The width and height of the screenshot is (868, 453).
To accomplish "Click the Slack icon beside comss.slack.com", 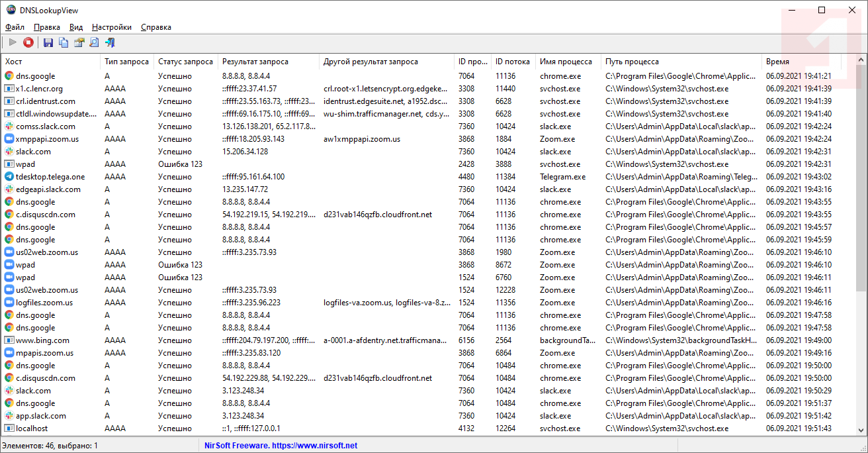I will (x=9, y=126).
